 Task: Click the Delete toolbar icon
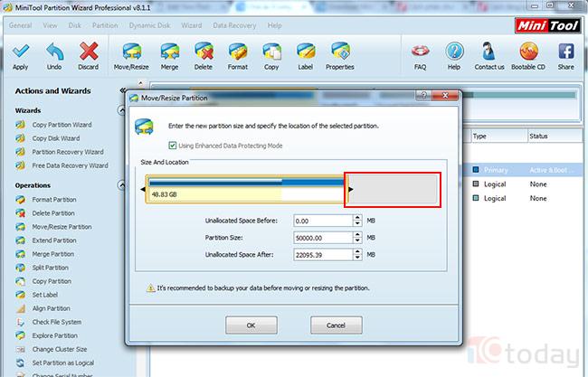click(x=204, y=52)
